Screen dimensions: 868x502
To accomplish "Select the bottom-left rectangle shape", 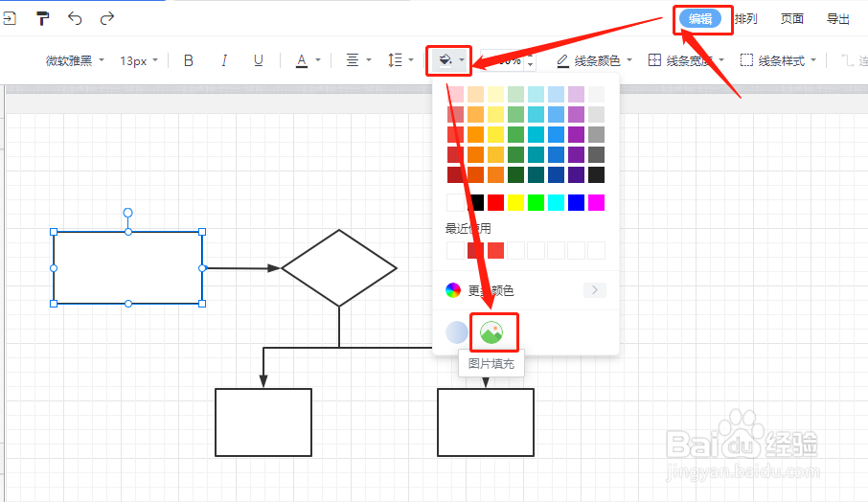I will (x=263, y=422).
